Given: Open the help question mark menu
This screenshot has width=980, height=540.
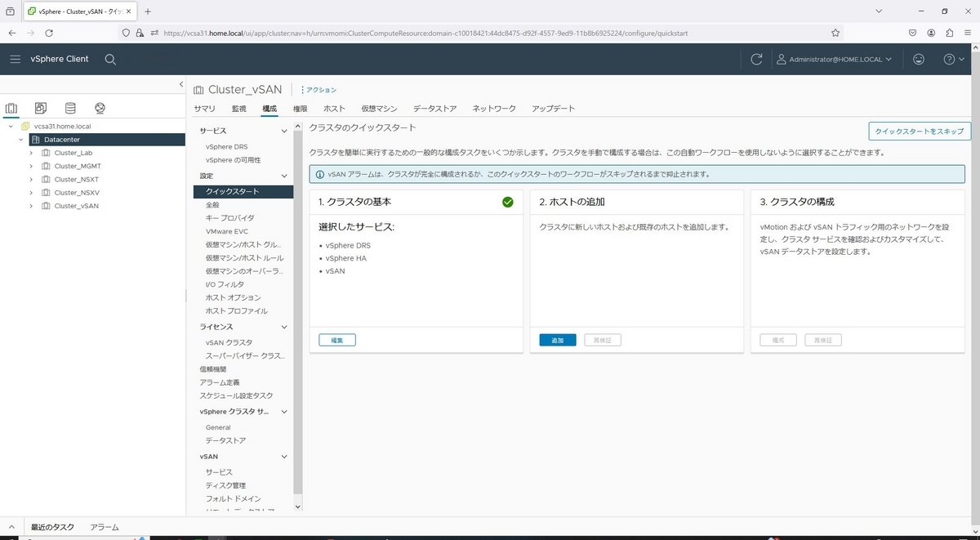Looking at the screenshot, I should tap(954, 59).
